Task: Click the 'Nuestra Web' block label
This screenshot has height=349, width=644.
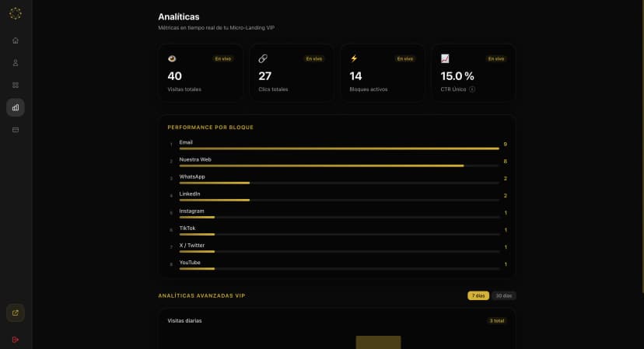Action: coord(195,159)
